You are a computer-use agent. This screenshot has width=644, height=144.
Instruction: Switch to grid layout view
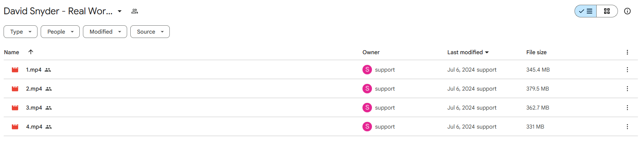point(607,11)
